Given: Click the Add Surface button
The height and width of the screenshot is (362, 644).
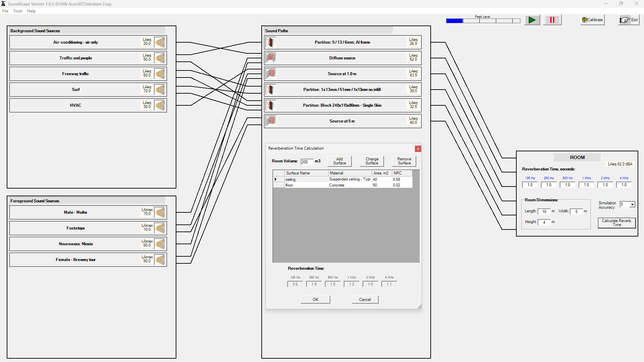Looking at the screenshot, I should pyautogui.click(x=339, y=161).
